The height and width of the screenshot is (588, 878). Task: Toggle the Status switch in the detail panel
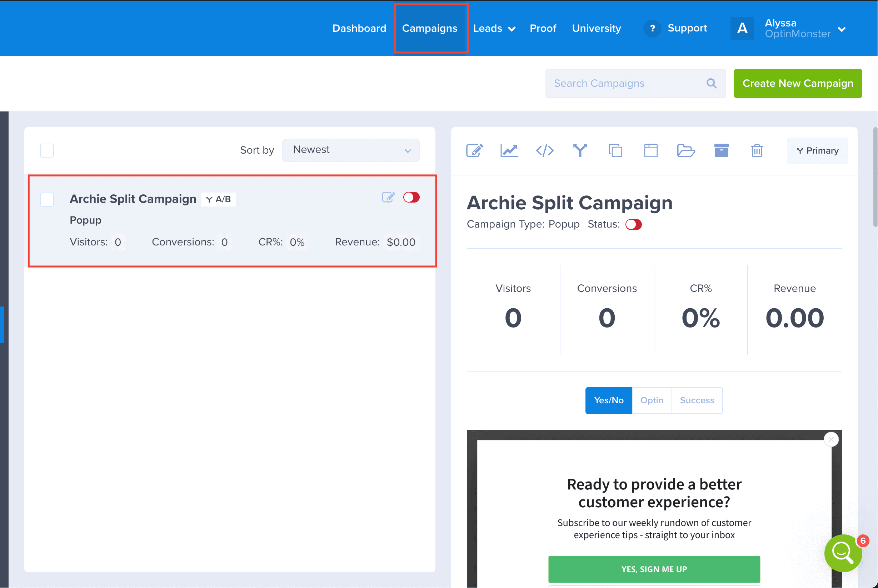[633, 225]
